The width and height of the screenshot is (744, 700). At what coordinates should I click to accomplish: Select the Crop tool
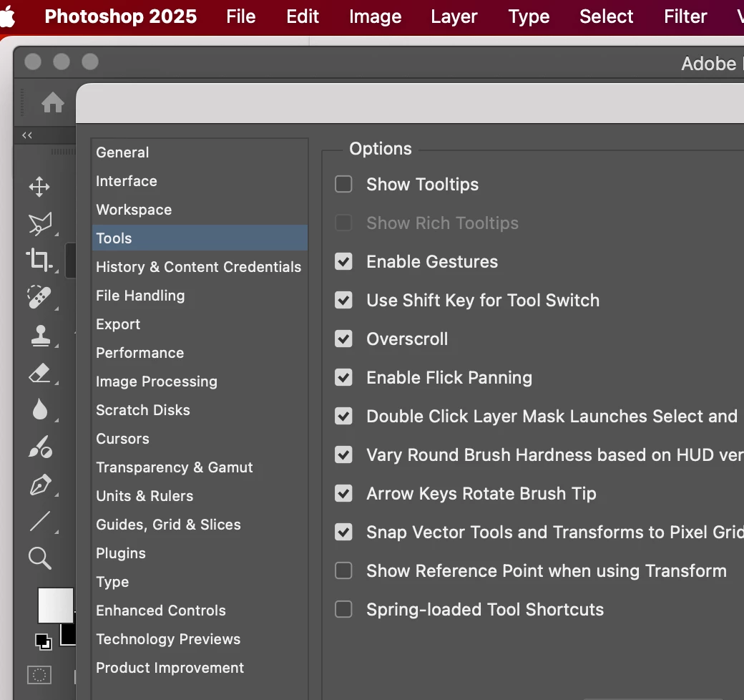click(x=39, y=260)
